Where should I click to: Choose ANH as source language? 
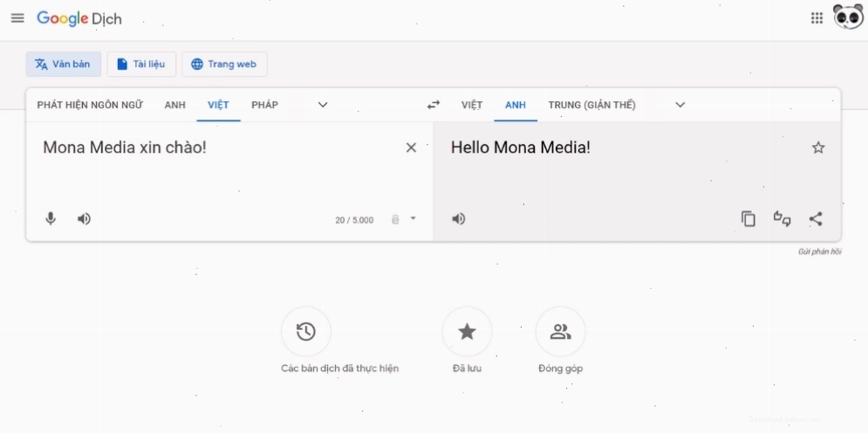(175, 105)
